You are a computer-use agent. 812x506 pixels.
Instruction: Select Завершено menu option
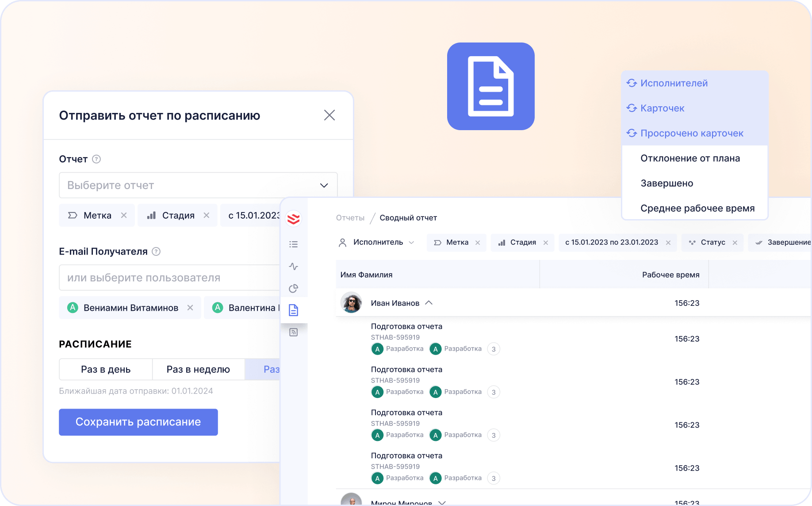694,183
